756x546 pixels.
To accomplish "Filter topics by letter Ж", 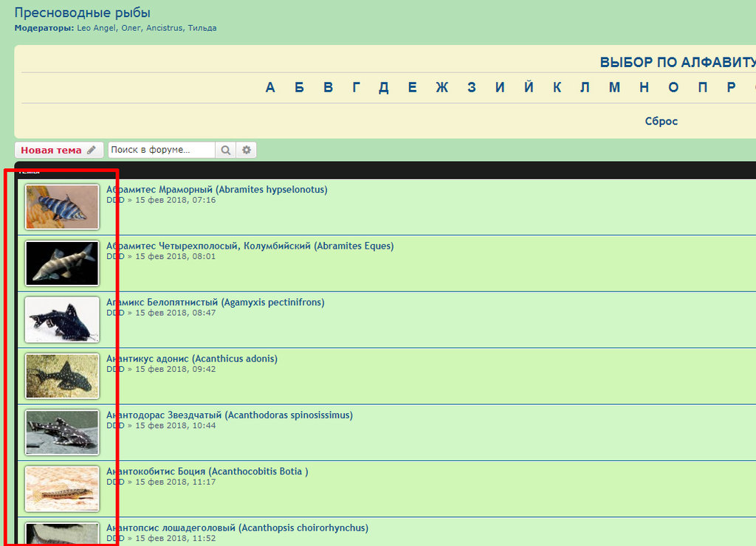I will [441, 88].
